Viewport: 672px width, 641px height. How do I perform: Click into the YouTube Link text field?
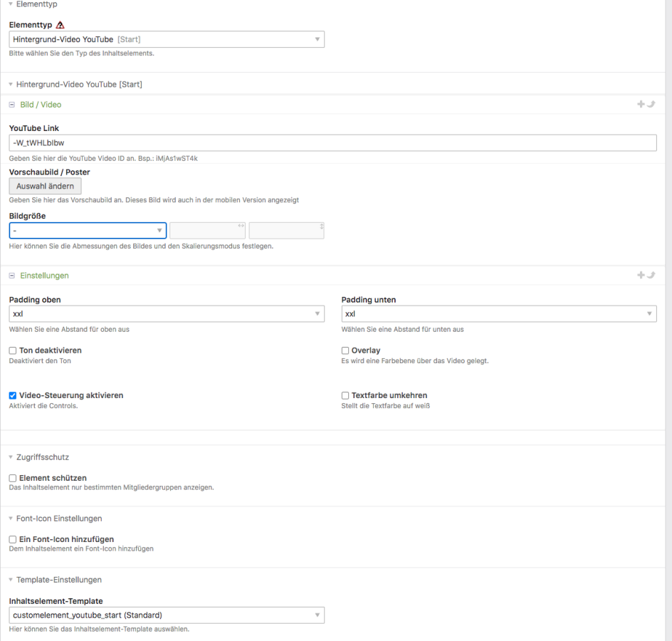(332, 143)
